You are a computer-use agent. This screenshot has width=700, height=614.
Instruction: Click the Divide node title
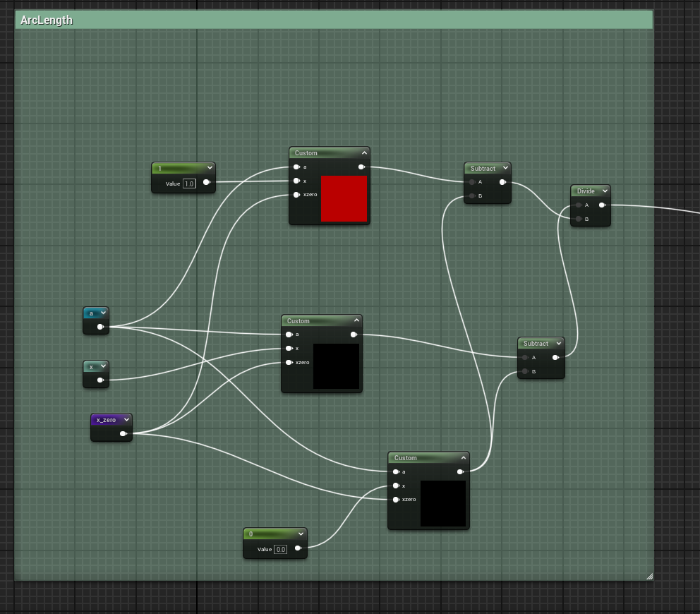(x=586, y=191)
